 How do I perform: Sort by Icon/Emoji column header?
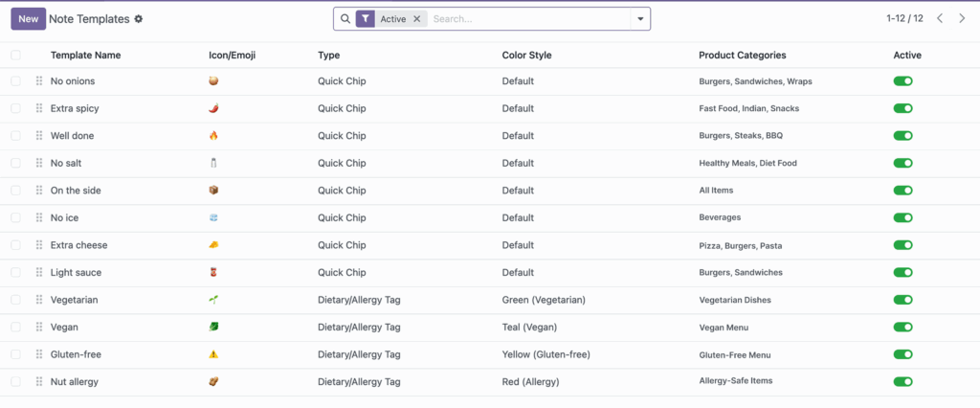coord(233,55)
